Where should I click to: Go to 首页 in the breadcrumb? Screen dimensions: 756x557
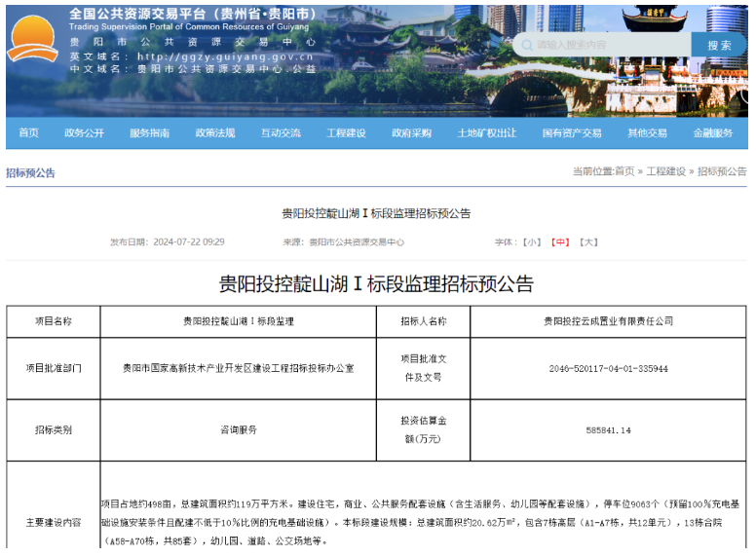pyautogui.click(x=624, y=171)
